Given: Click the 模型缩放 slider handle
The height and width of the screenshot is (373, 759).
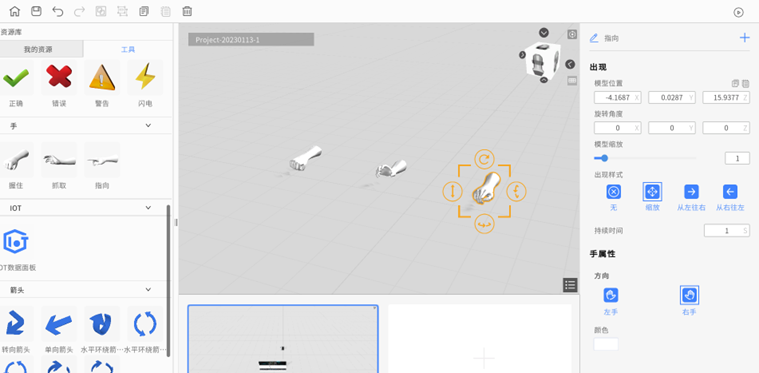Looking at the screenshot, I should [604, 158].
